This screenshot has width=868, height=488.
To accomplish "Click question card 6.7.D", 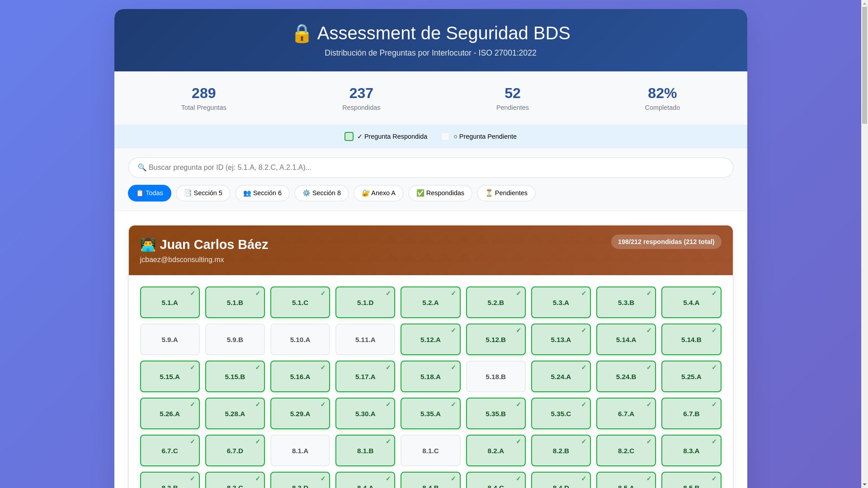I will tap(235, 450).
